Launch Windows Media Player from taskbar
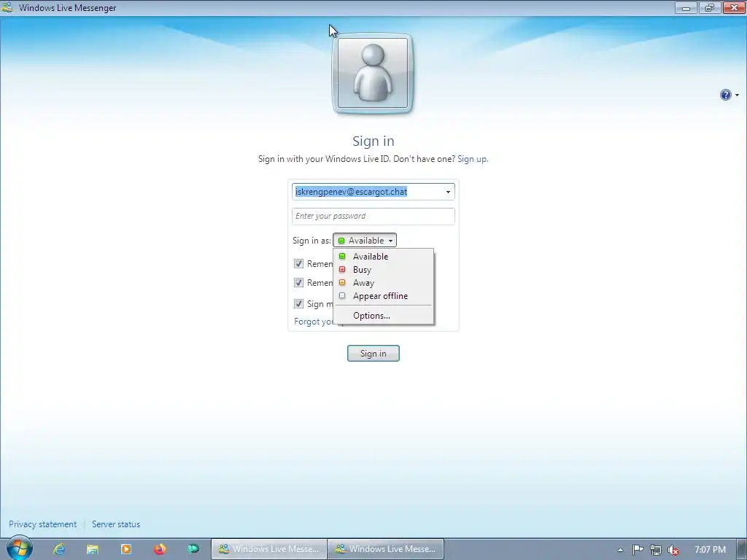 [125, 549]
